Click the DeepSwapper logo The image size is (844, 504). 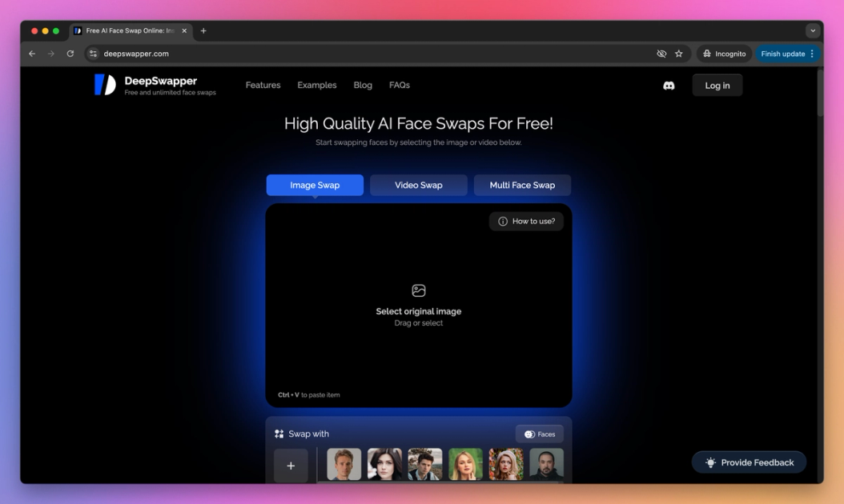(x=105, y=85)
